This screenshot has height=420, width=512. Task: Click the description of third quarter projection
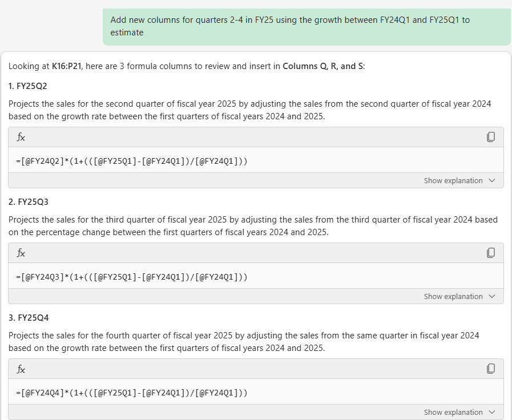tap(253, 226)
